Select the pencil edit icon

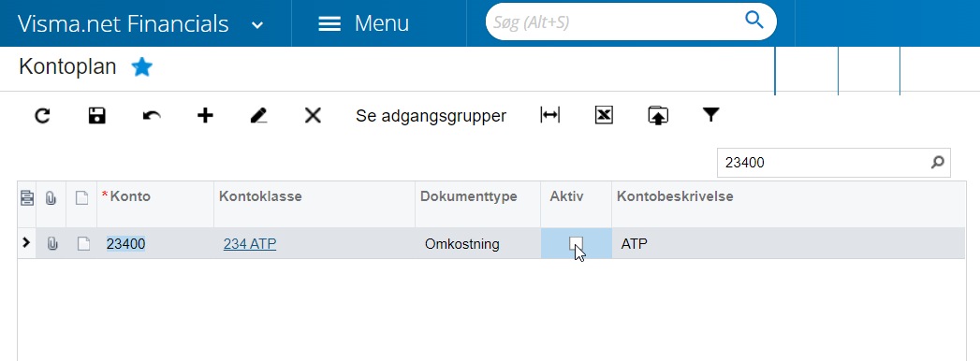point(258,116)
